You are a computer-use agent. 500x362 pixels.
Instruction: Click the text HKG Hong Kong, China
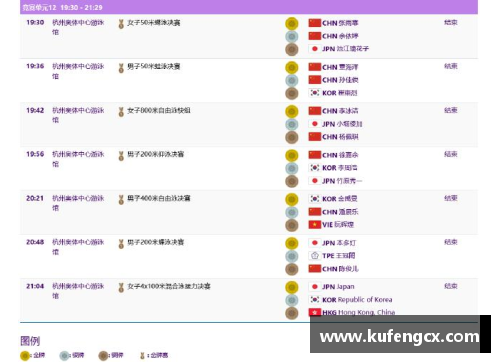pyautogui.click(x=359, y=312)
